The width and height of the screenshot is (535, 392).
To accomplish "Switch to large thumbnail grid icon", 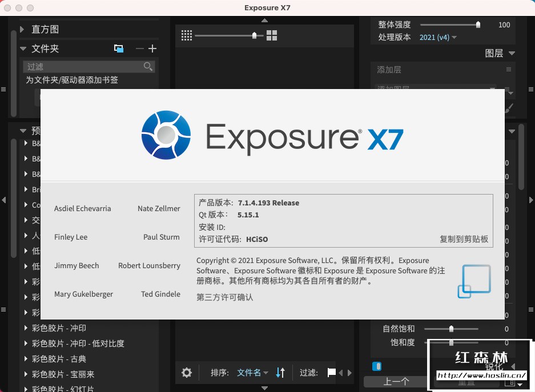I will click(x=272, y=35).
